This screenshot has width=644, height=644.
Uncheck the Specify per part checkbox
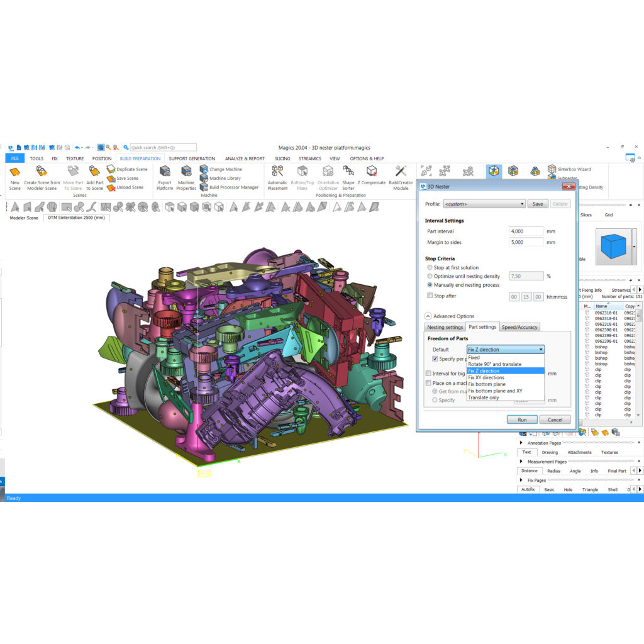[x=435, y=358]
